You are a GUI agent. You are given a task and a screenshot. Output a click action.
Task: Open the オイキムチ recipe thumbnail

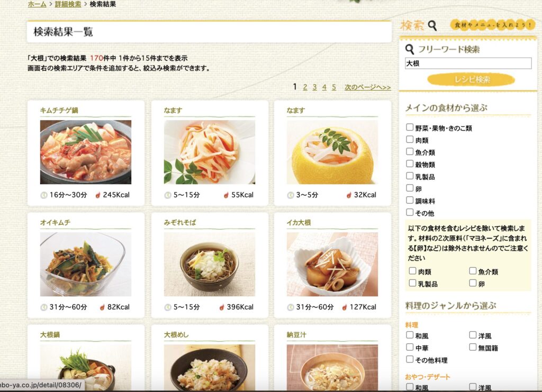click(86, 264)
